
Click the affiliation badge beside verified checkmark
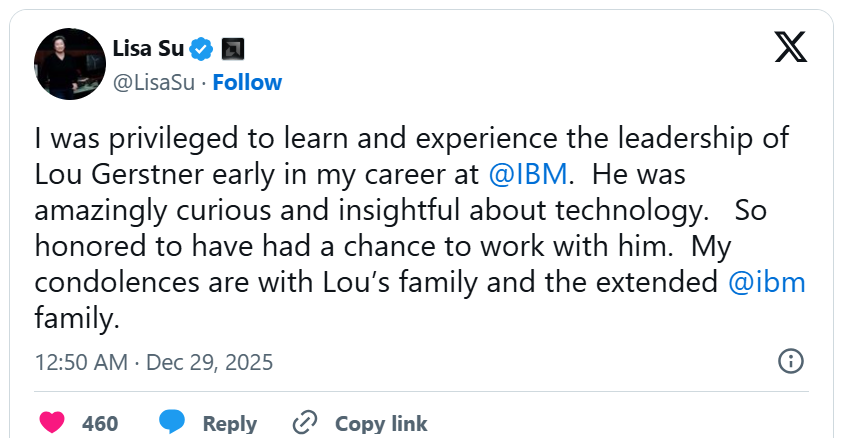[233, 48]
